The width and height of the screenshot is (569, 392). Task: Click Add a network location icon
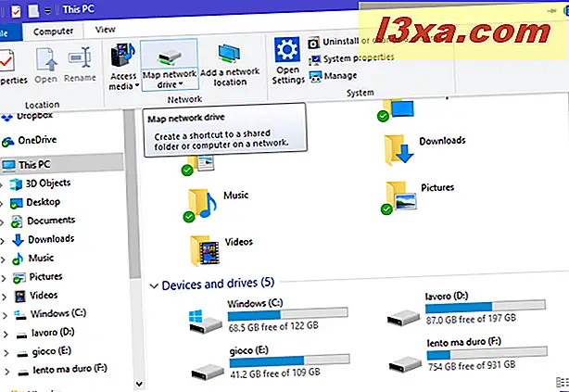(230, 54)
